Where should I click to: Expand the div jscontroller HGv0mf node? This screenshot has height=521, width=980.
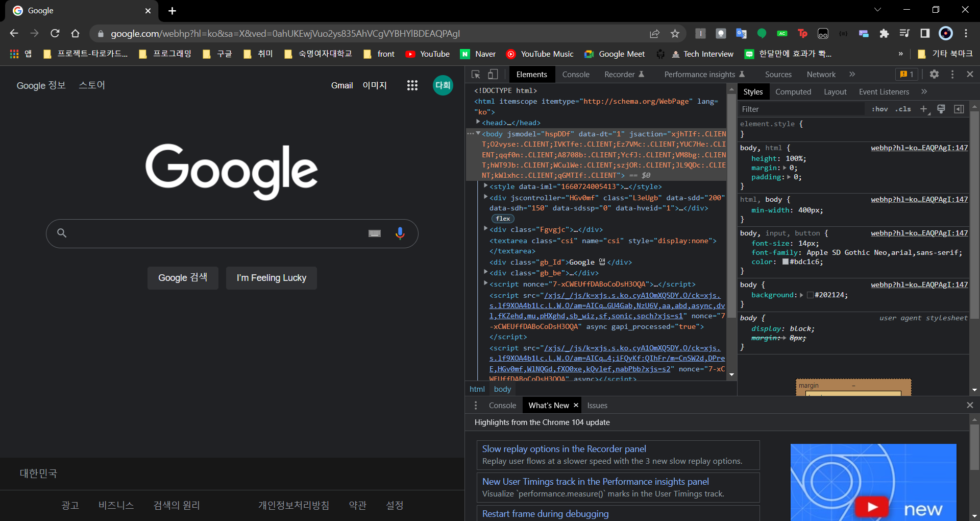click(x=486, y=197)
